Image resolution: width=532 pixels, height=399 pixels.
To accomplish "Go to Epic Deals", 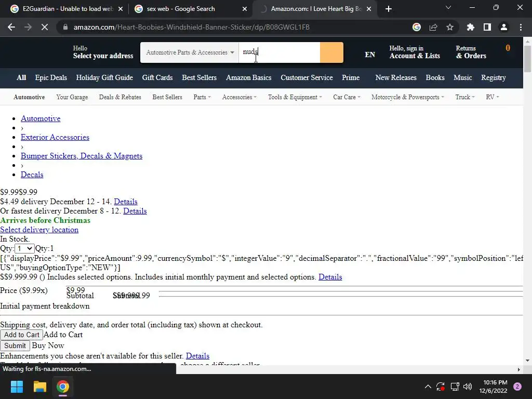I will (51, 78).
